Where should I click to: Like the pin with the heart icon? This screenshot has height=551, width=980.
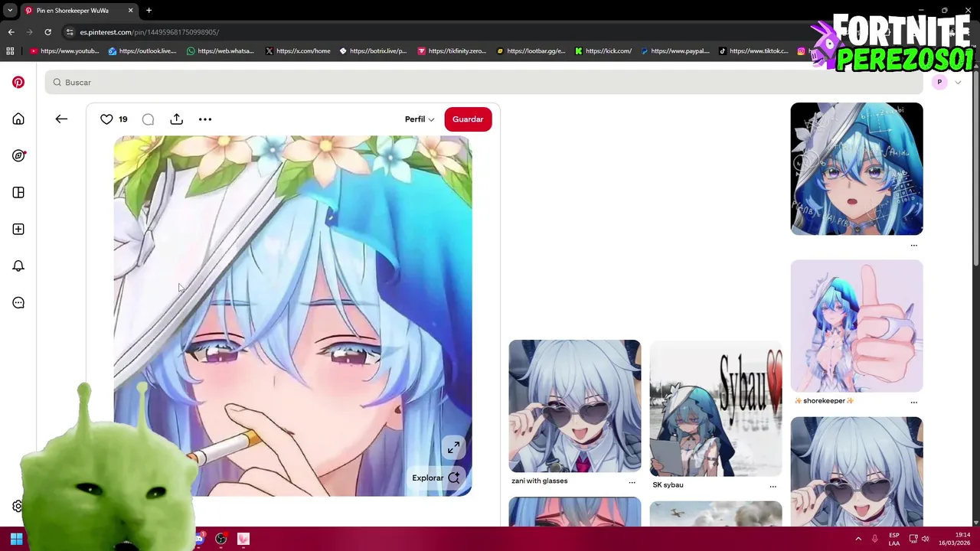[106, 119]
